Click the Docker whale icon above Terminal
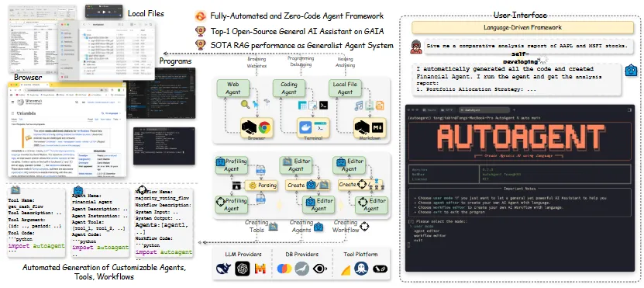The image size is (644, 288). click(x=305, y=127)
